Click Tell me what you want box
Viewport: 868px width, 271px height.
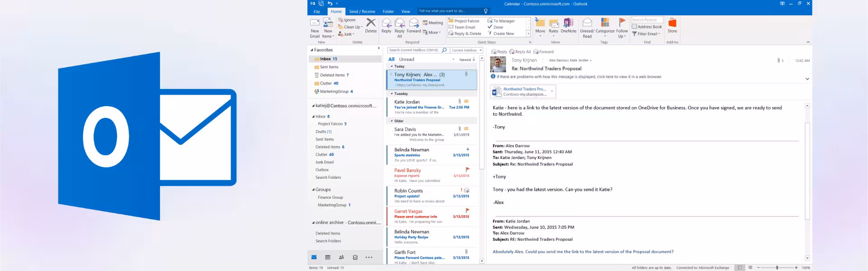point(453,11)
